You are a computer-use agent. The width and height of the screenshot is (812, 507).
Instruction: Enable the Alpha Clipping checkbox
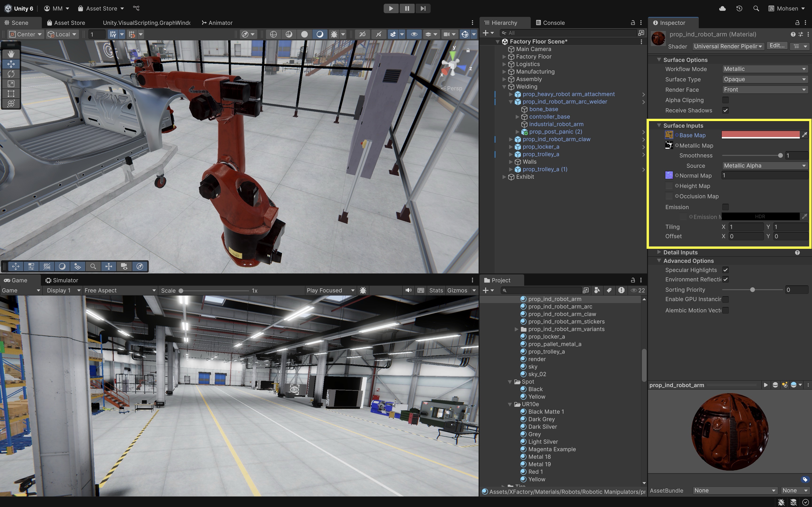[x=726, y=100]
